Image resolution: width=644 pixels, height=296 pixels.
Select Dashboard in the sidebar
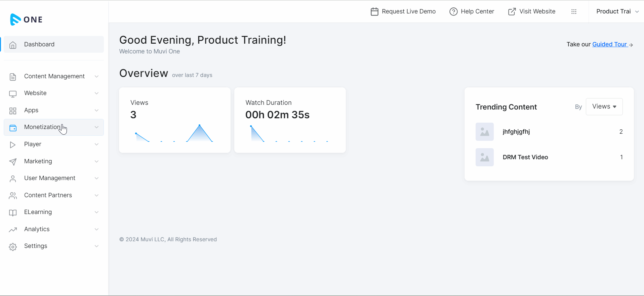click(x=39, y=44)
